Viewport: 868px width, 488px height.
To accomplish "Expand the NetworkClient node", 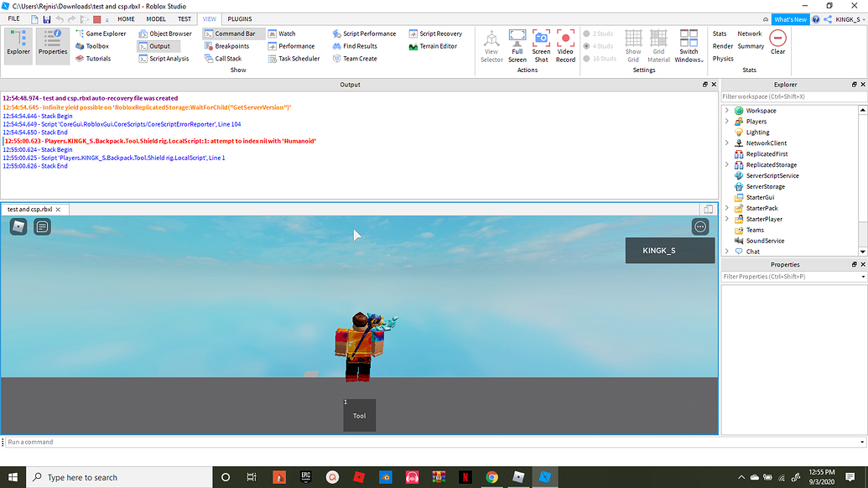I will point(727,143).
